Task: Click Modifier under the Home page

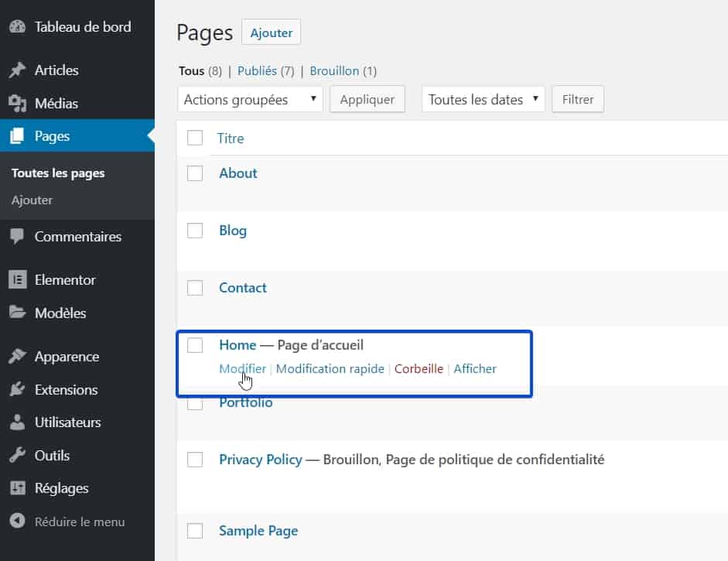Action: click(x=242, y=369)
